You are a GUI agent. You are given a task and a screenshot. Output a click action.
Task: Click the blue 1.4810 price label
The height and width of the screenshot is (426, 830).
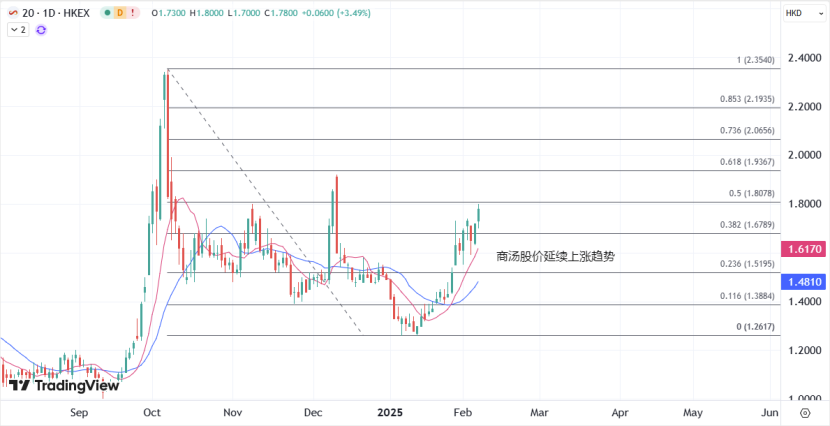point(804,283)
